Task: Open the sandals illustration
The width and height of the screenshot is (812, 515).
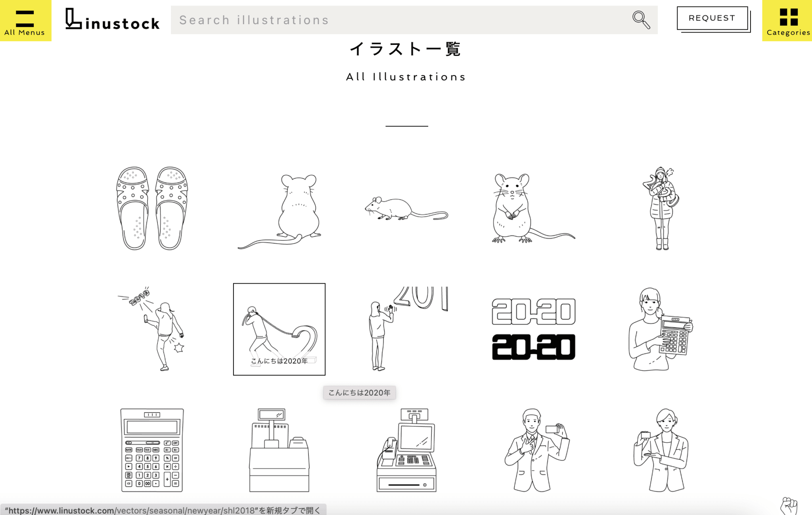Action: tap(152, 208)
